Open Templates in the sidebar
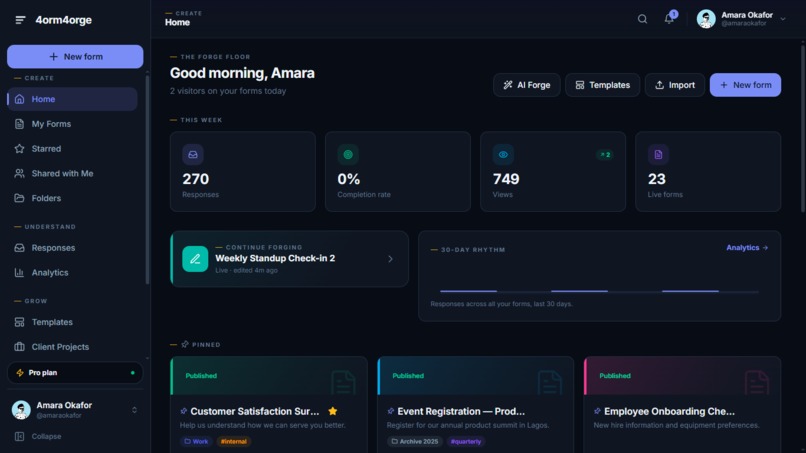This screenshot has width=806, height=453. point(72,322)
